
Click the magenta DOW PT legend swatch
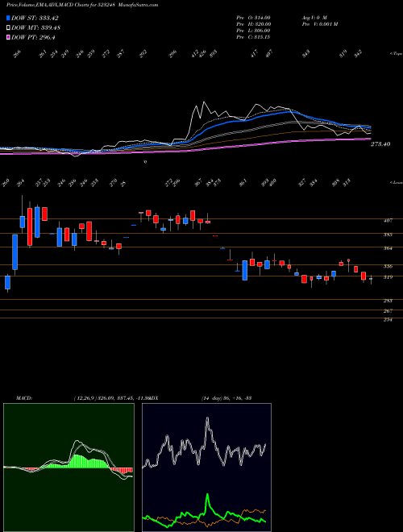pyautogui.click(x=8, y=37)
